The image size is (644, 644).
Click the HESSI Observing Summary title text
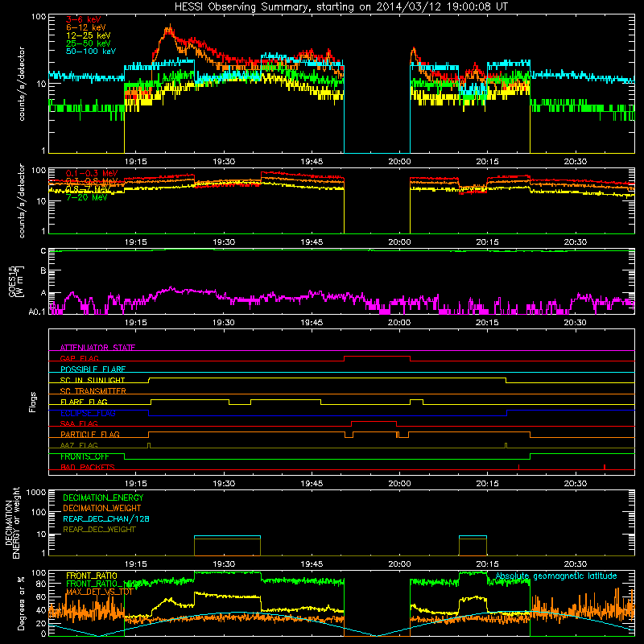341,7
